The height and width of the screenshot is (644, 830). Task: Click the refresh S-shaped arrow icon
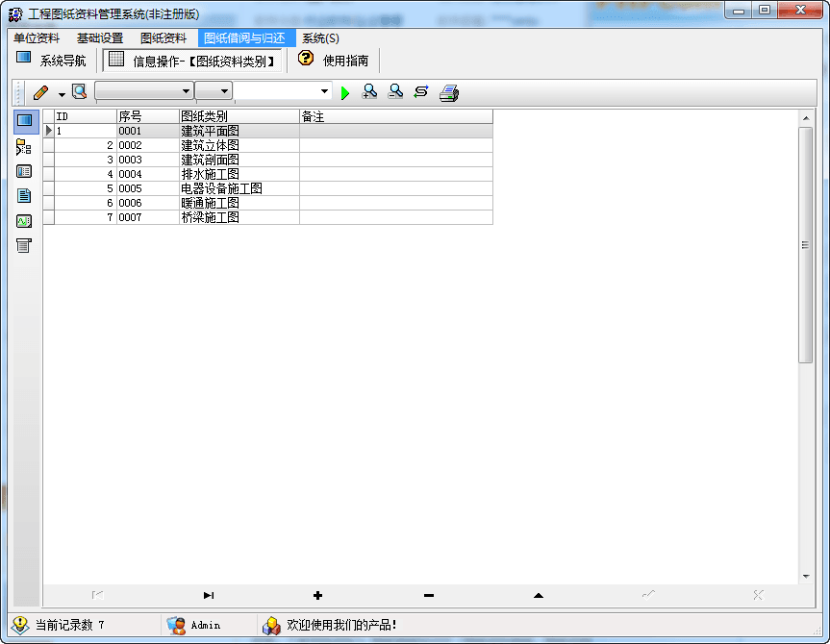[x=421, y=92]
